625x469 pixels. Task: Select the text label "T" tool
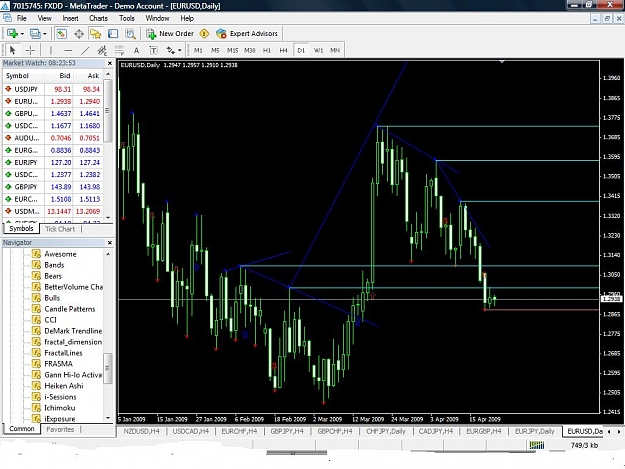(x=153, y=50)
